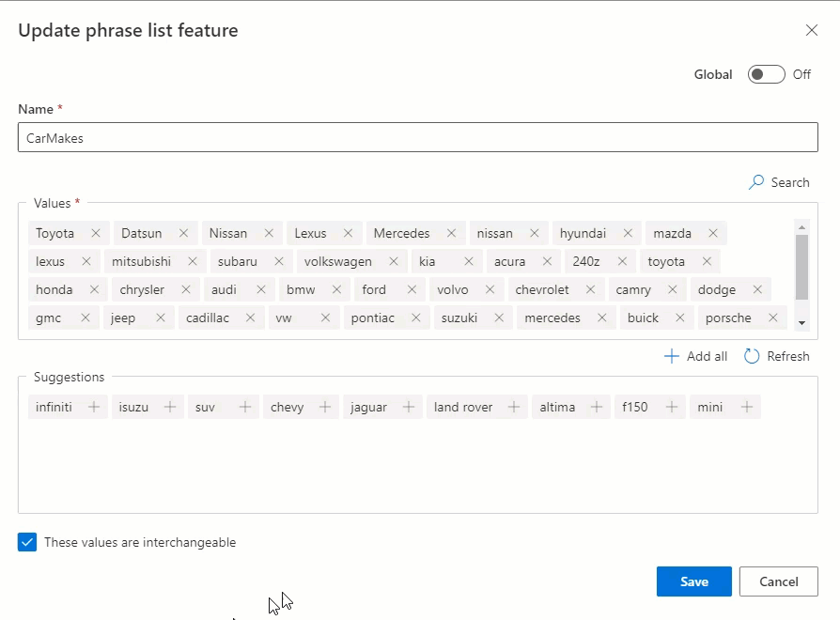This screenshot has height=620, width=840.
Task: Delete the volkswagen phrase with X
Action: [x=393, y=261]
